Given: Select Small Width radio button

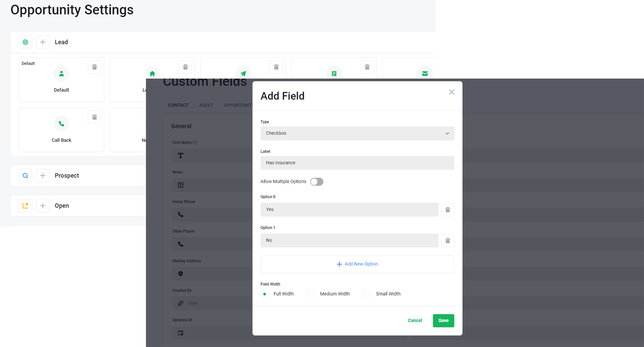Looking at the screenshot, I should point(367,294).
